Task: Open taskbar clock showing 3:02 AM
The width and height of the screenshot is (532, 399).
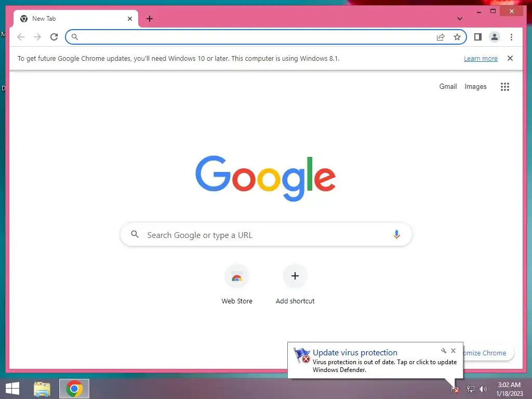Action: [509, 389]
